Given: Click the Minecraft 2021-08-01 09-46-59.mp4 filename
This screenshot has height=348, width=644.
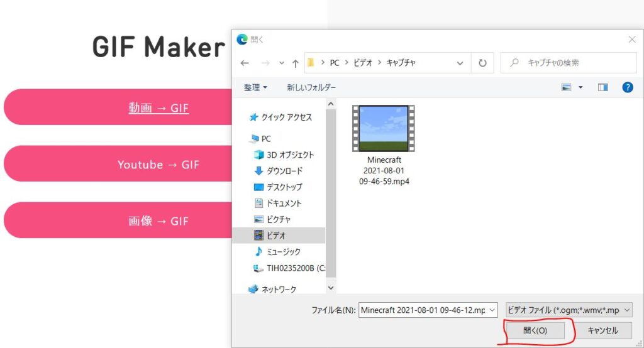Looking at the screenshot, I should tap(384, 170).
